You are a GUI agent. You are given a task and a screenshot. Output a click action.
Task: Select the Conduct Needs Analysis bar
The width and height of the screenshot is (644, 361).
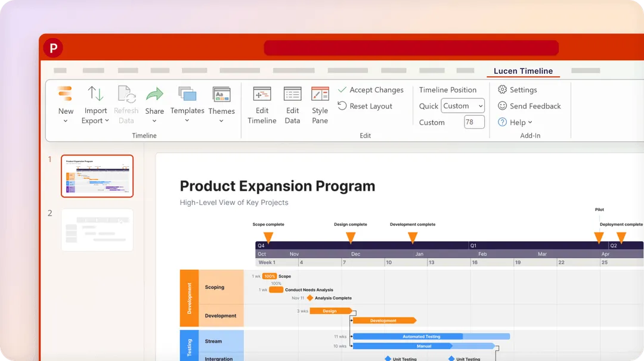pyautogui.click(x=276, y=290)
